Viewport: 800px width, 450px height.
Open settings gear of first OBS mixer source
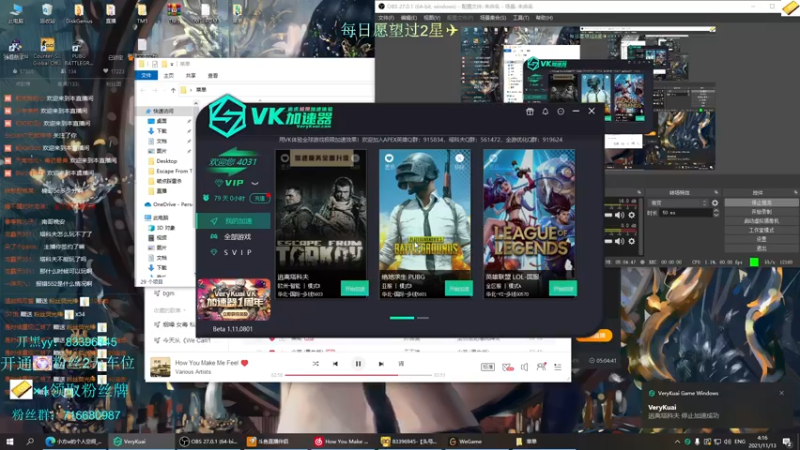(632, 215)
